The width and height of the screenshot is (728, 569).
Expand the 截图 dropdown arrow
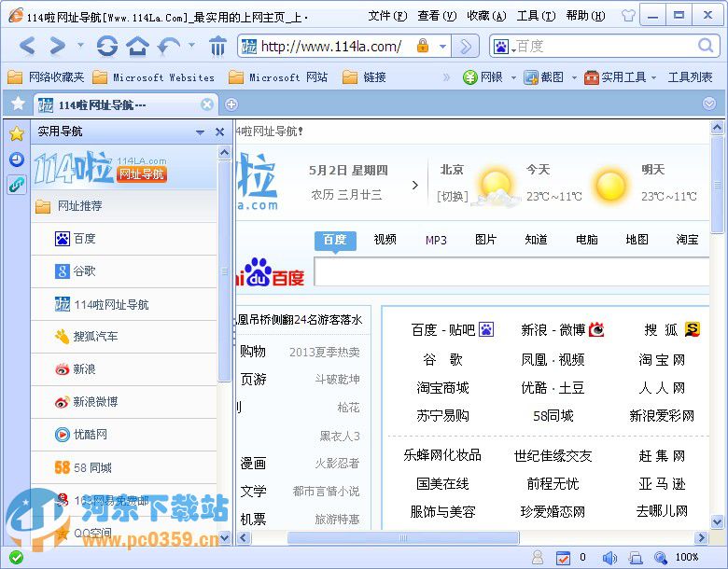[x=574, y=77]
